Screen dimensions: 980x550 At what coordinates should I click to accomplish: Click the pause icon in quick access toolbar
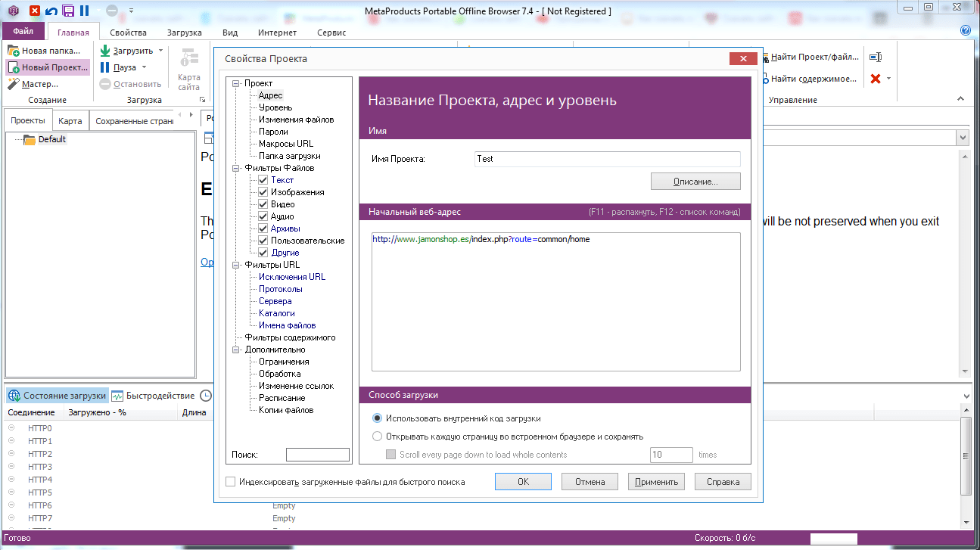point(84,11)
